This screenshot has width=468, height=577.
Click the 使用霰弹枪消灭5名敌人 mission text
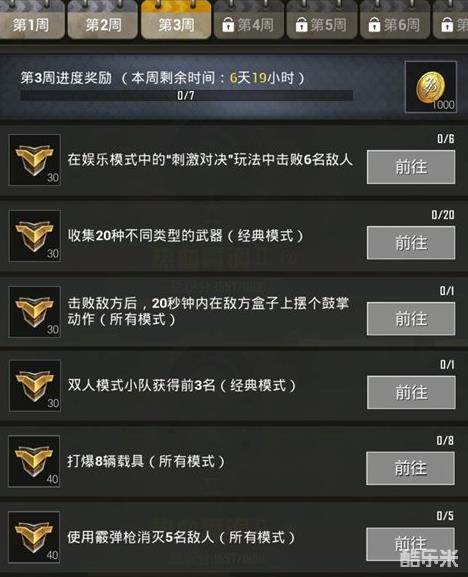click(181, 537)
